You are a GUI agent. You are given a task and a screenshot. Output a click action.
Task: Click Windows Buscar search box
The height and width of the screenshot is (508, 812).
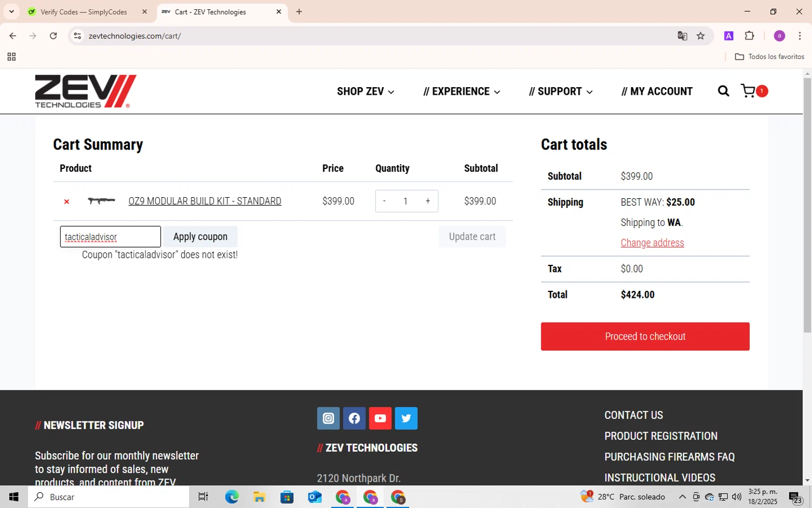coord(109,497)
